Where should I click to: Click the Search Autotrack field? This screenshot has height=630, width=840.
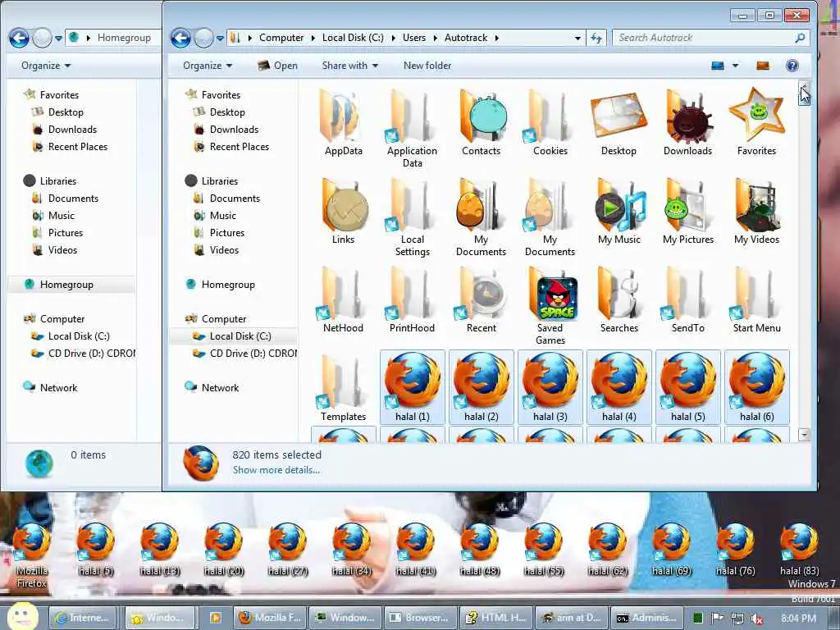pos(703,38)
